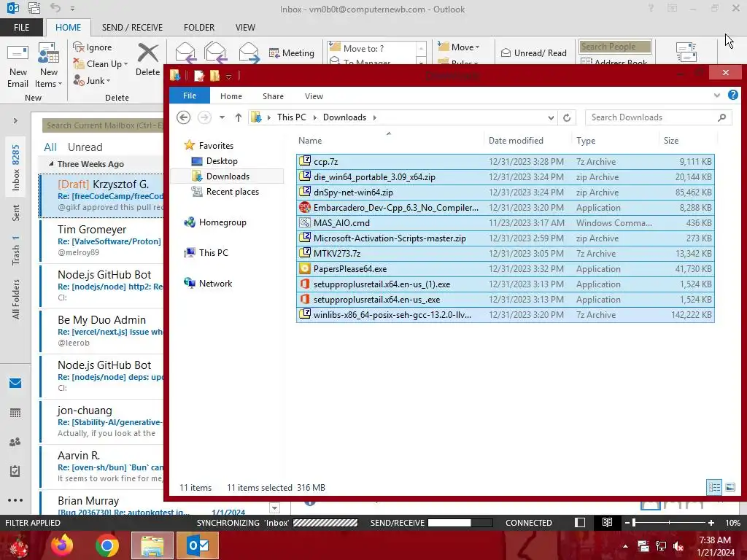This screenshot has height=560, width=747.
Task: Sort by the Date modified column
Action: (516, 141)
